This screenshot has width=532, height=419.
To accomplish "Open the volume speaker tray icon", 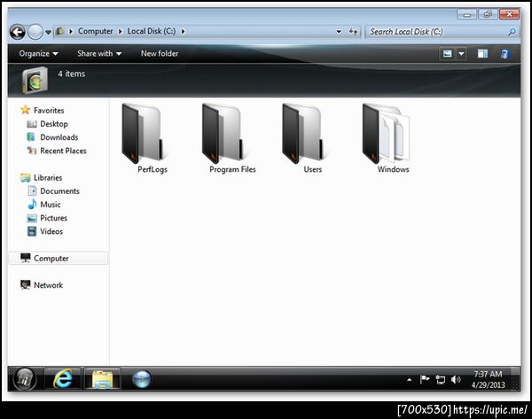I will point(456,379).
